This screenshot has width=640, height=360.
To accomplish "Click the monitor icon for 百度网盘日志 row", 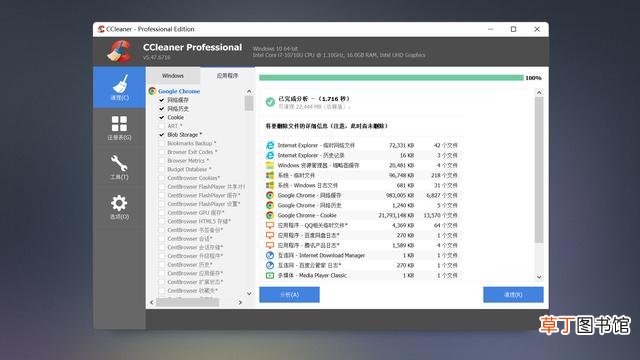I will coord(270,236).
